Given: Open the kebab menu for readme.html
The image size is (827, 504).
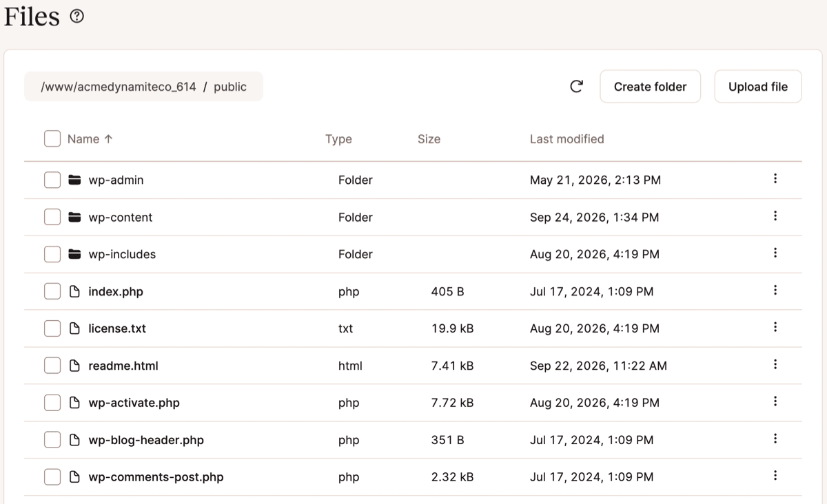Looking at the screenshot, I should pos(775,365).
